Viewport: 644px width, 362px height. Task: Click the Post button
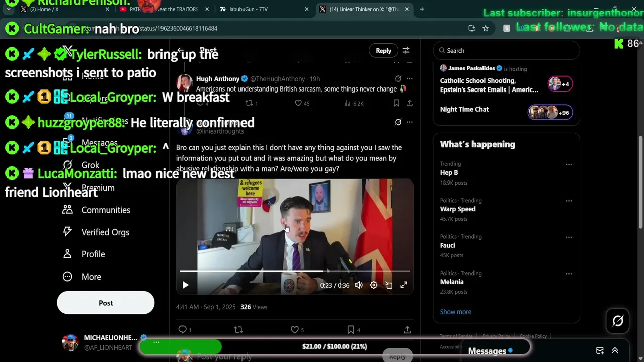106,303
